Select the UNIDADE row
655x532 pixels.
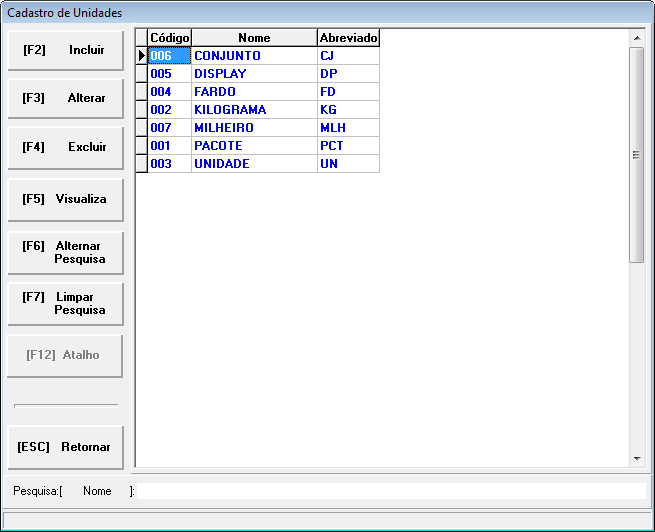point(253,164)
